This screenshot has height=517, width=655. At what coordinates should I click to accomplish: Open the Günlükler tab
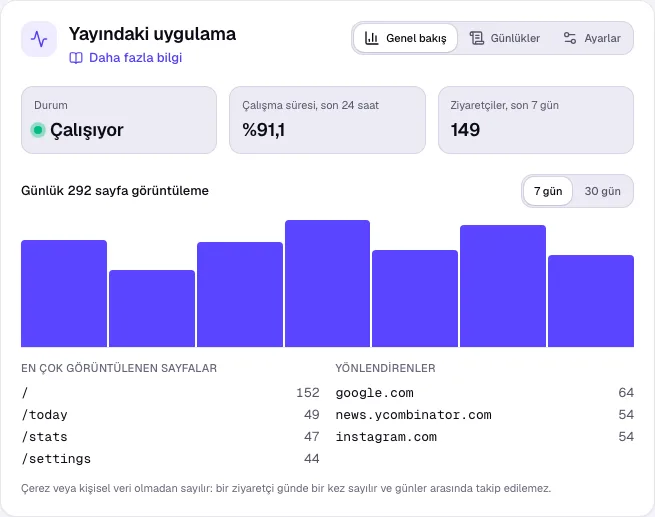[505, 38]
